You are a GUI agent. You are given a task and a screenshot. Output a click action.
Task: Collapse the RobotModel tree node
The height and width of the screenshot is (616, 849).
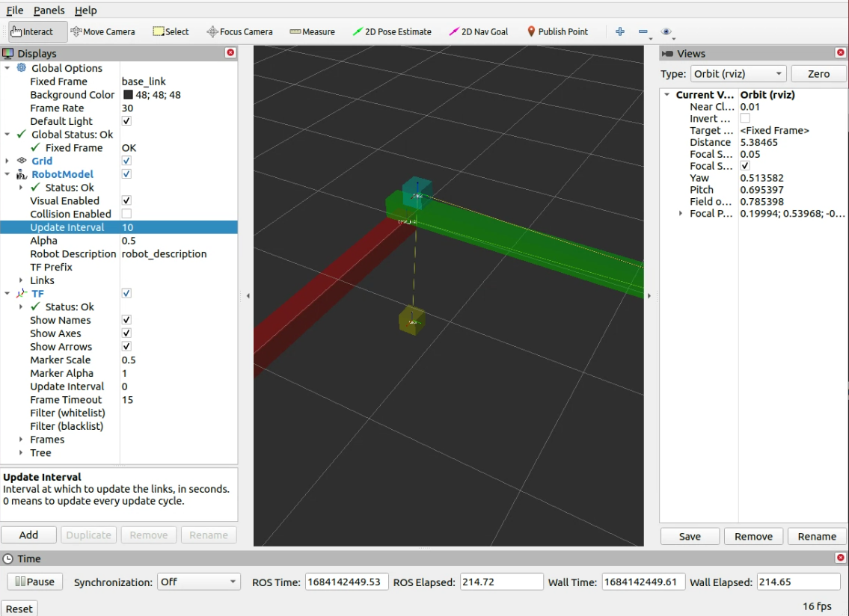[x=7, y=173]
